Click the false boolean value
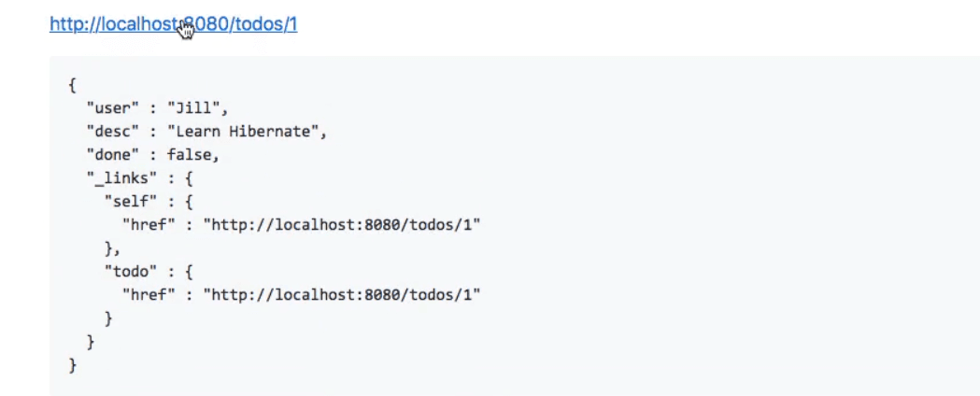 [x=189, y=155]
